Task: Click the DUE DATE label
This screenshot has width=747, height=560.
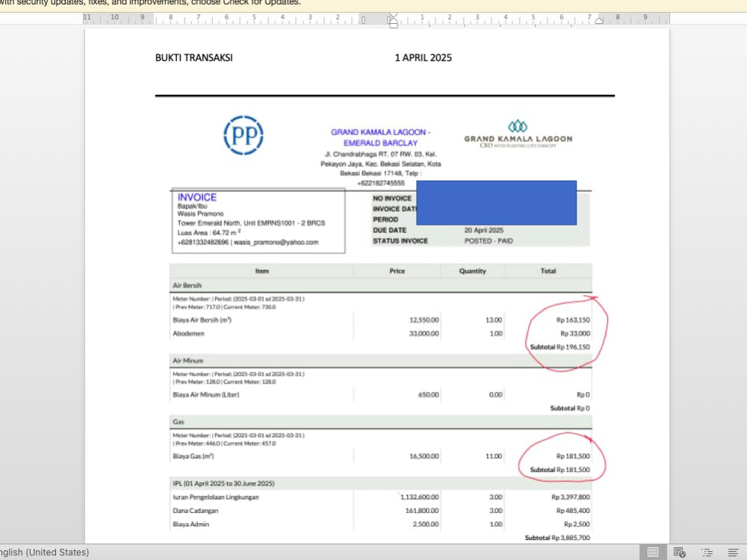Action: tap(390, 230)
